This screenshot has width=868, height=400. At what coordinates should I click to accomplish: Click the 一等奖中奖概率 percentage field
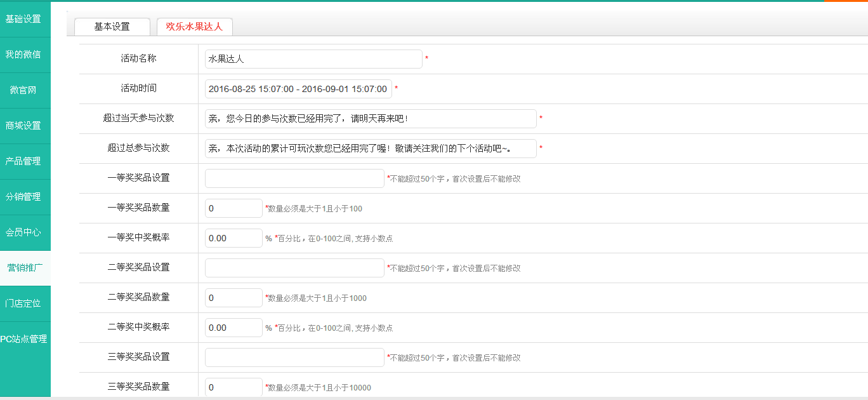point(233,238)
